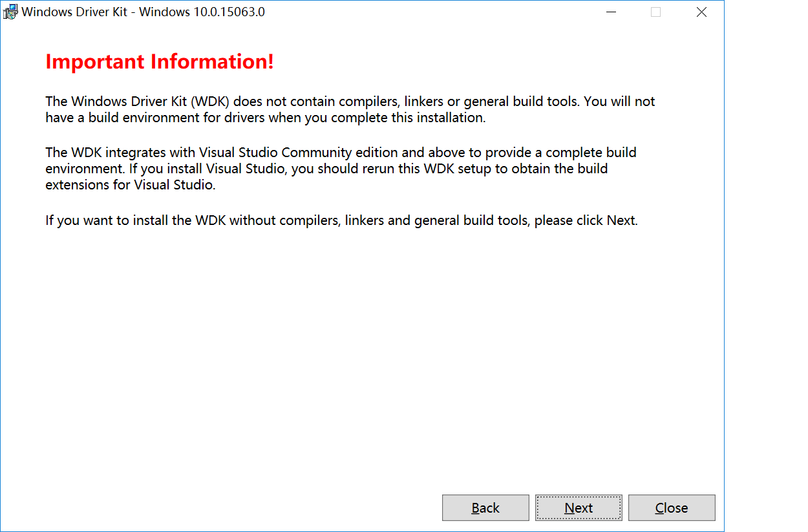
Task: Go back with the Back button
Action: [485, 508]
